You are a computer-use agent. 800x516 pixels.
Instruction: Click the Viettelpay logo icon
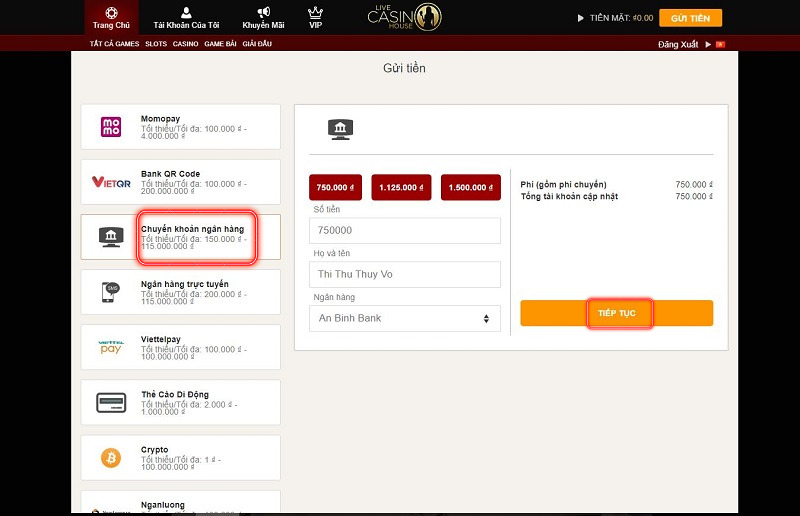(111, 347)
